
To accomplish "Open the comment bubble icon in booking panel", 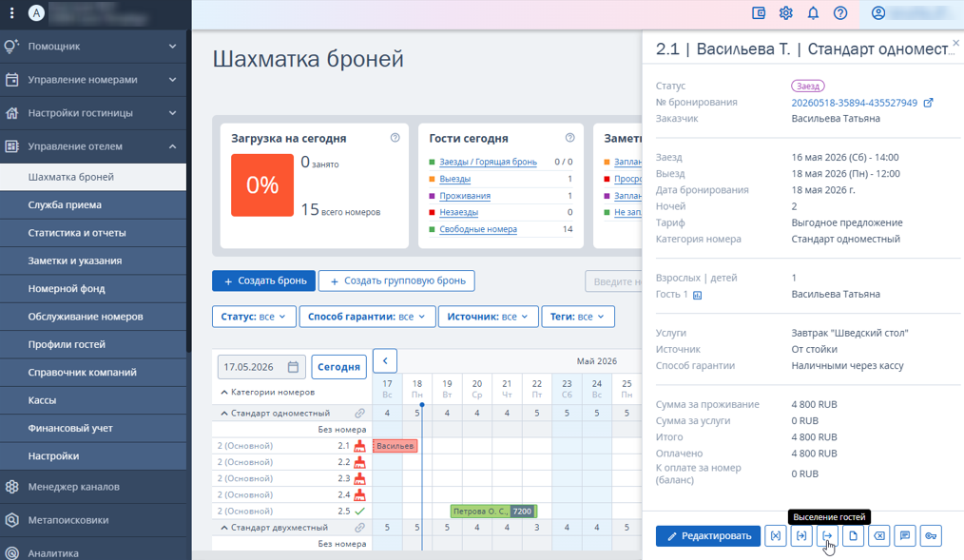I will coord(905,536).
